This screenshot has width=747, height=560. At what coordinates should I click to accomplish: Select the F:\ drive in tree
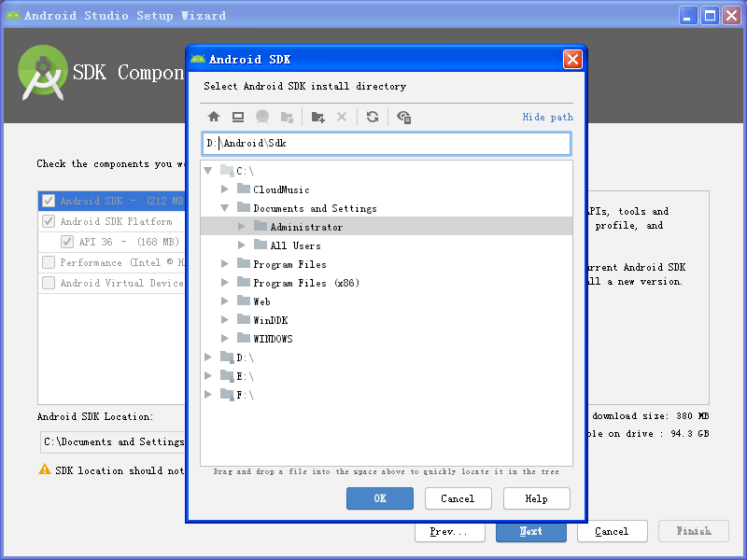245,395
